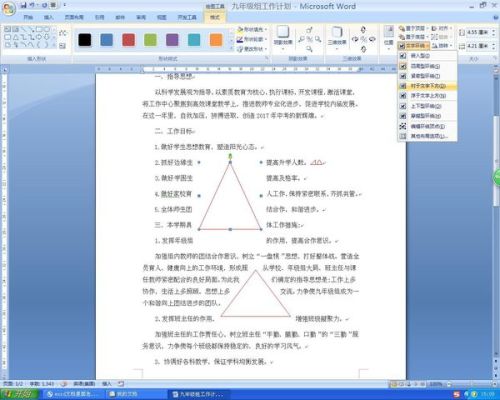This screenshot has width=500, height=400.
Task: Expand the 置于顶层 bring to front dropdown
Action: pyautogui.click(x=413, y=29)
